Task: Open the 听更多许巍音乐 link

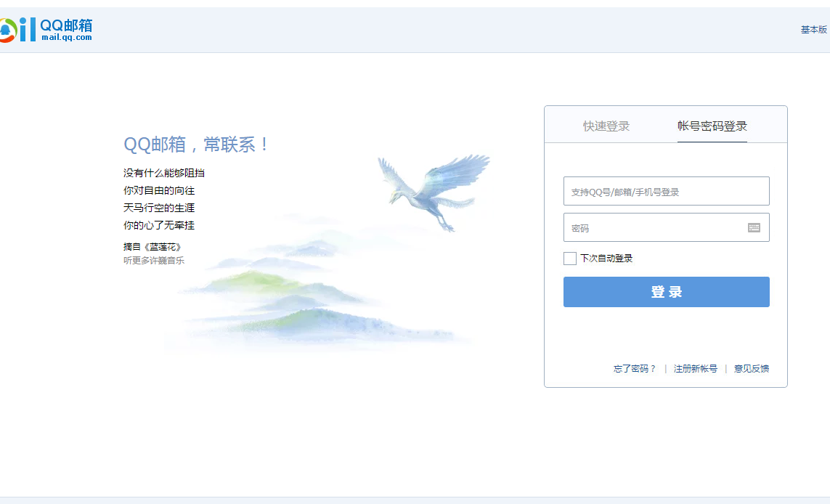Action: tap(154, 261)
